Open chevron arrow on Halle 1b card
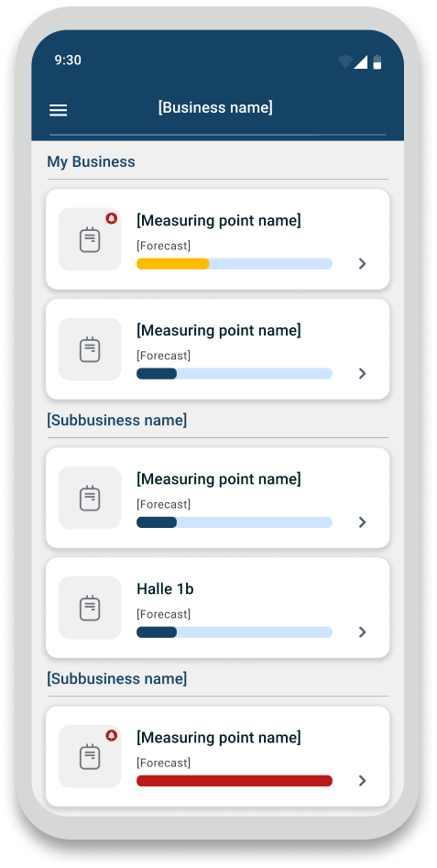Image resolution: width=437 pixels, height=868 pixels. pyautogui.click(x=362, y=632)
